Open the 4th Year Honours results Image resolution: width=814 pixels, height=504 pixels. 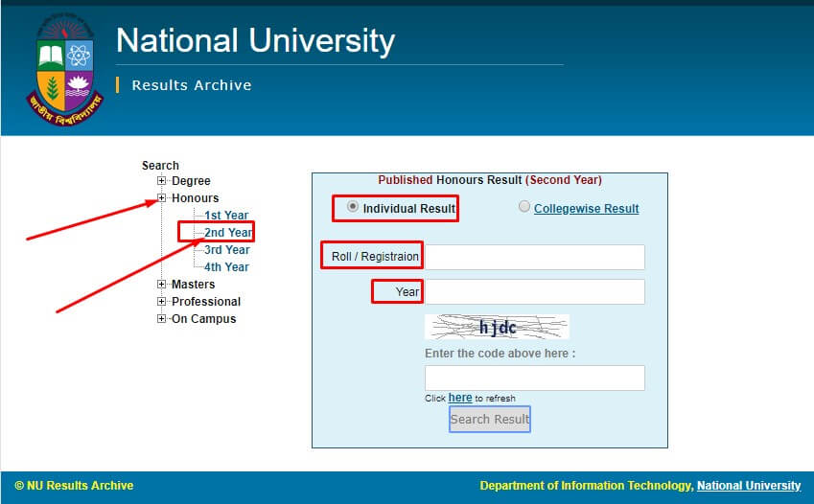point(226,266)
